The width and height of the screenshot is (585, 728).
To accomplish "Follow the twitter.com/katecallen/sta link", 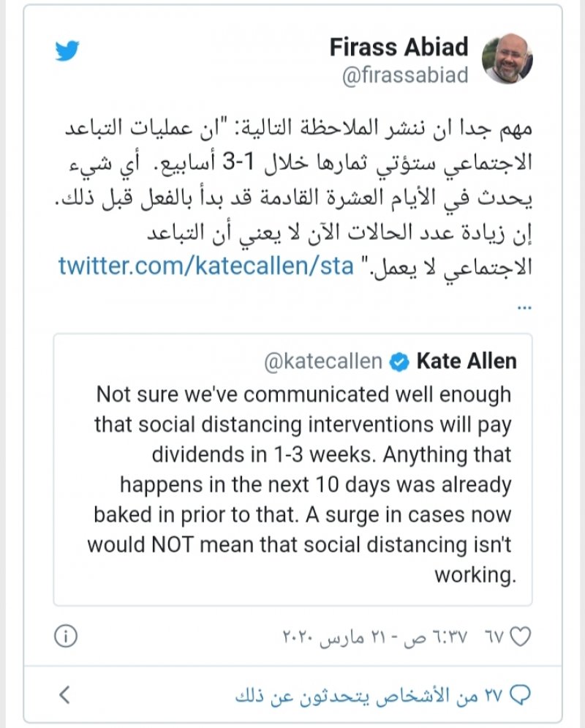I will click(206, 265).
